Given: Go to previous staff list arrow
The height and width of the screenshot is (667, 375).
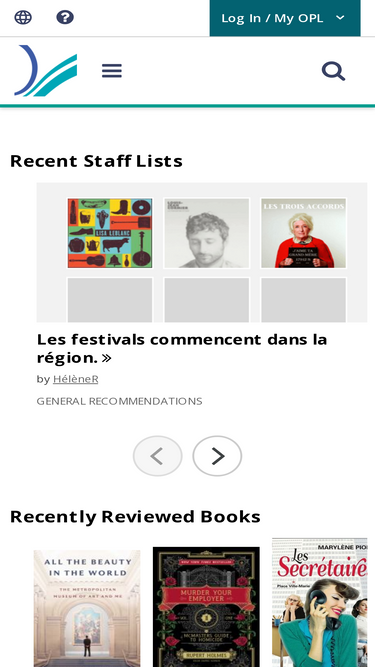Looking at the screenshot, I should pos(158,456).
